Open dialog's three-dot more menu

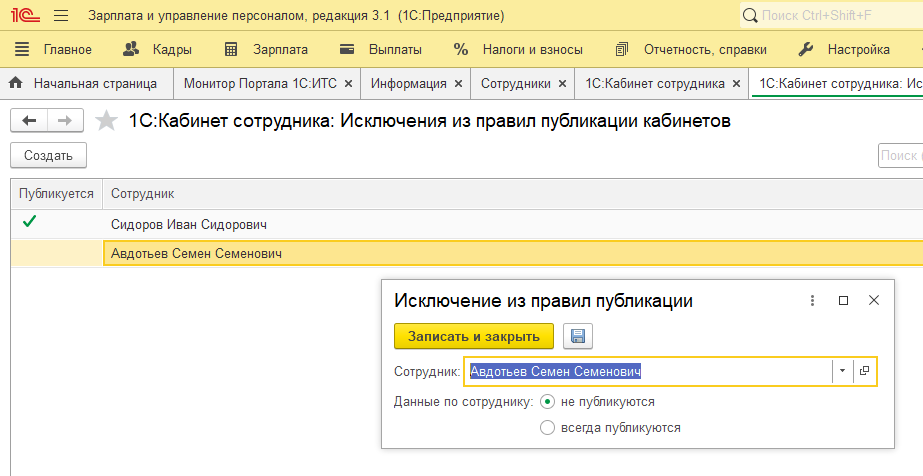(x=812, y=300)
